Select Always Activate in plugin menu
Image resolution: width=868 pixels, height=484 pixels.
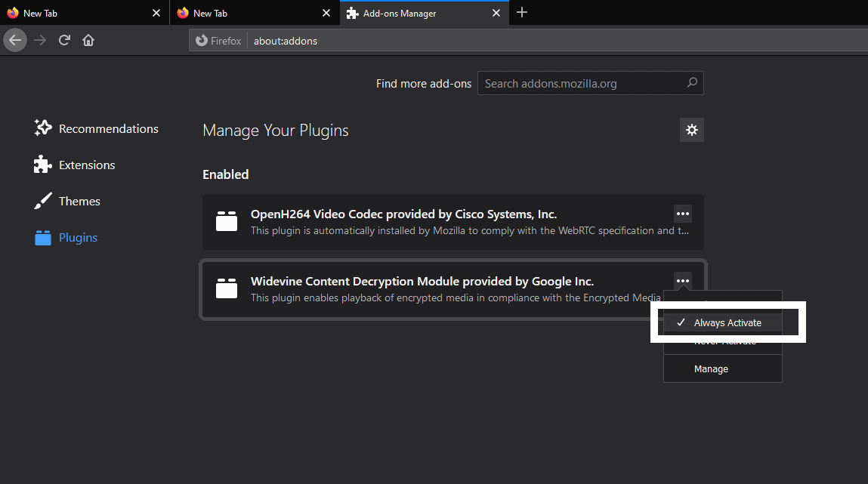pos(723,322)
